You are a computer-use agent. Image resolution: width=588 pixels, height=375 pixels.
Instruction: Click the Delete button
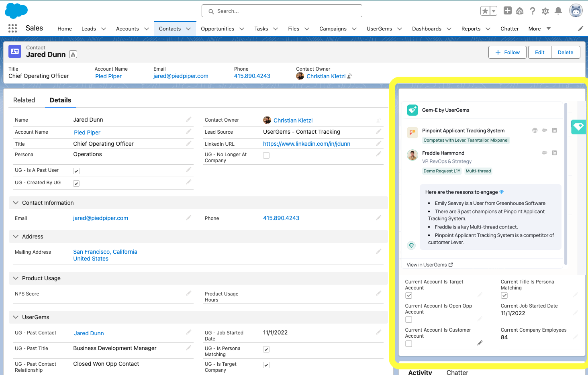[565, 52]
